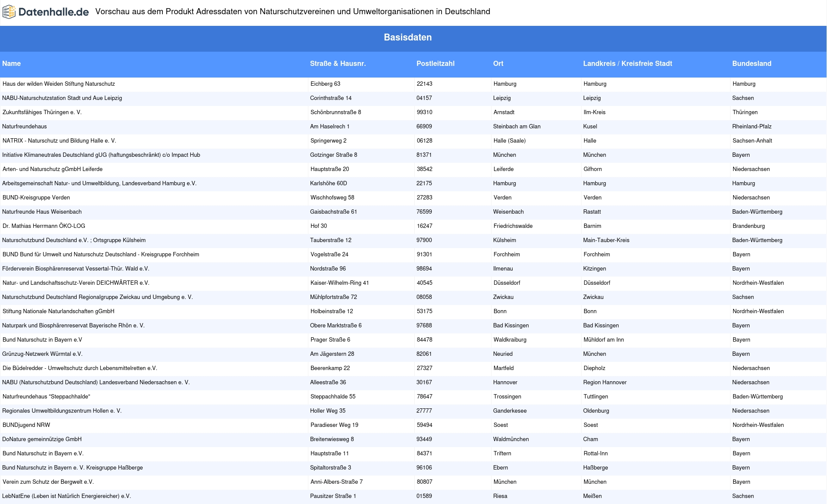This screenshot has height=504, width=827.
Task: Click Kaiser-Wilhelm-Ring 41 address
Action: click(x=340, y=283)
